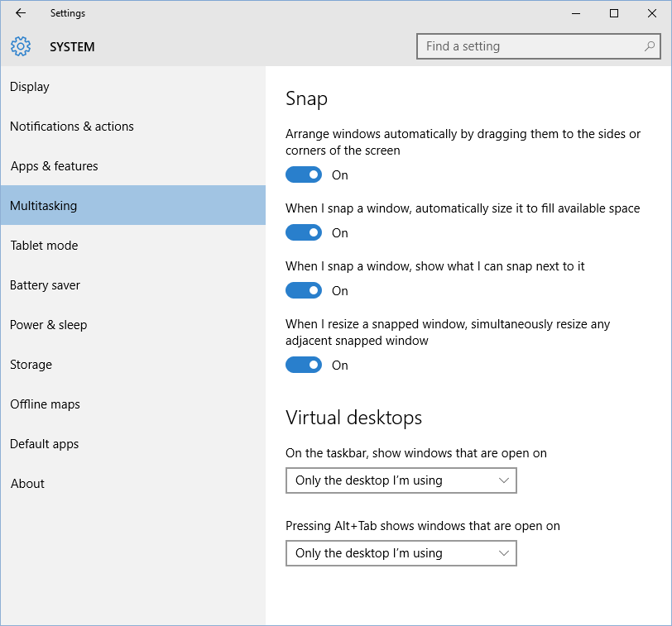Open the taskbar show windows dropdown
The height and width of the screenshot is (626, 672).
[x=401, y=480]
